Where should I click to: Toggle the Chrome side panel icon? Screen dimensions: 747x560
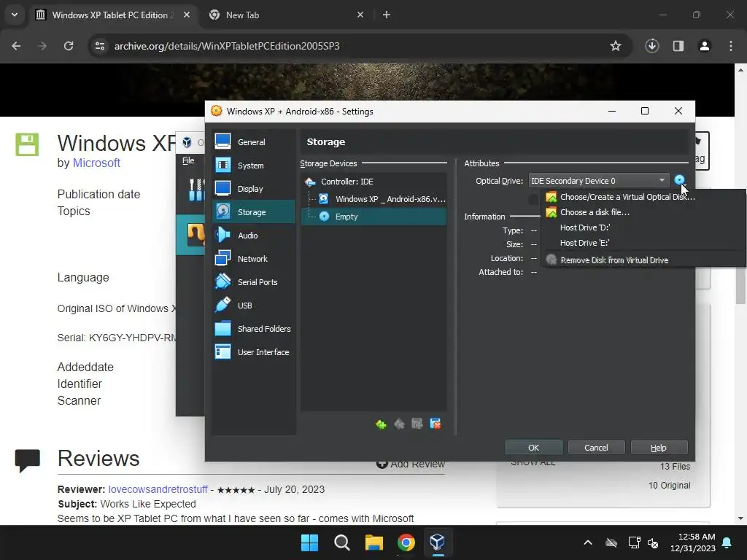tap(678, 46)
